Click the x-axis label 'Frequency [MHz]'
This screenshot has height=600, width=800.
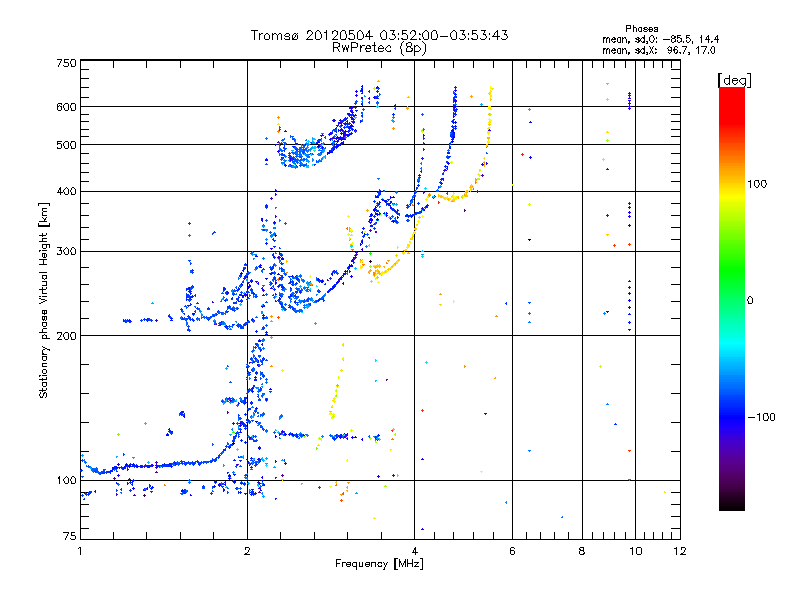(x=379, y=564)
